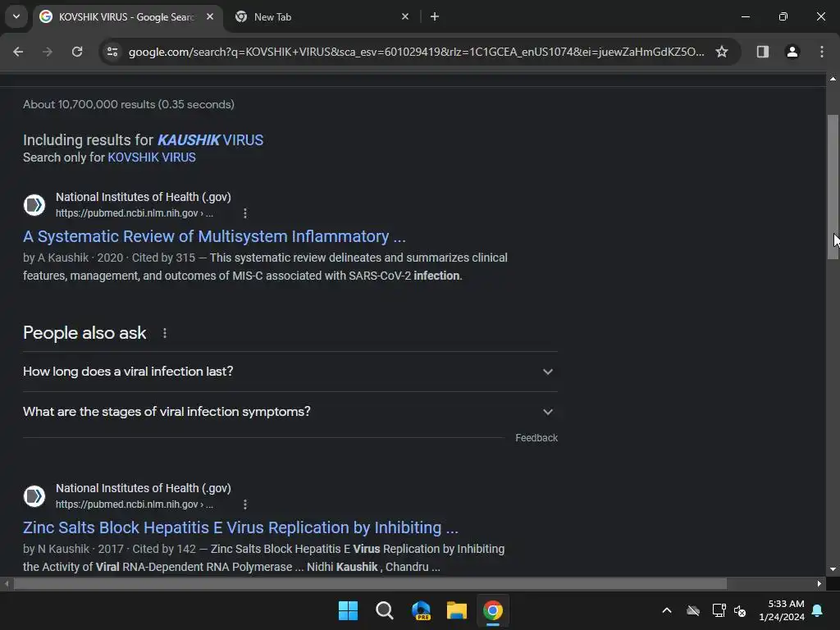Open a new browser tab with plus button

[435, 16]
